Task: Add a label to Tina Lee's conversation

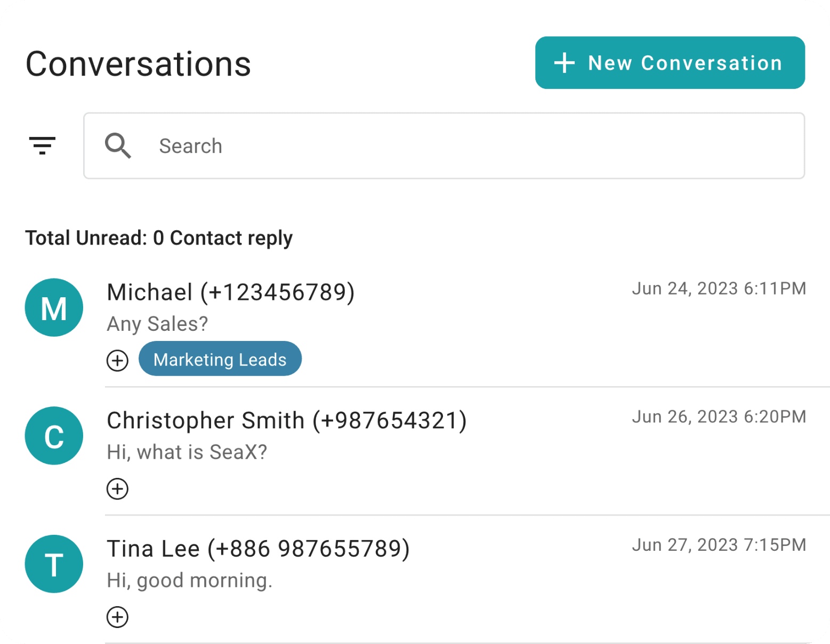Action: tap(117, 617)
